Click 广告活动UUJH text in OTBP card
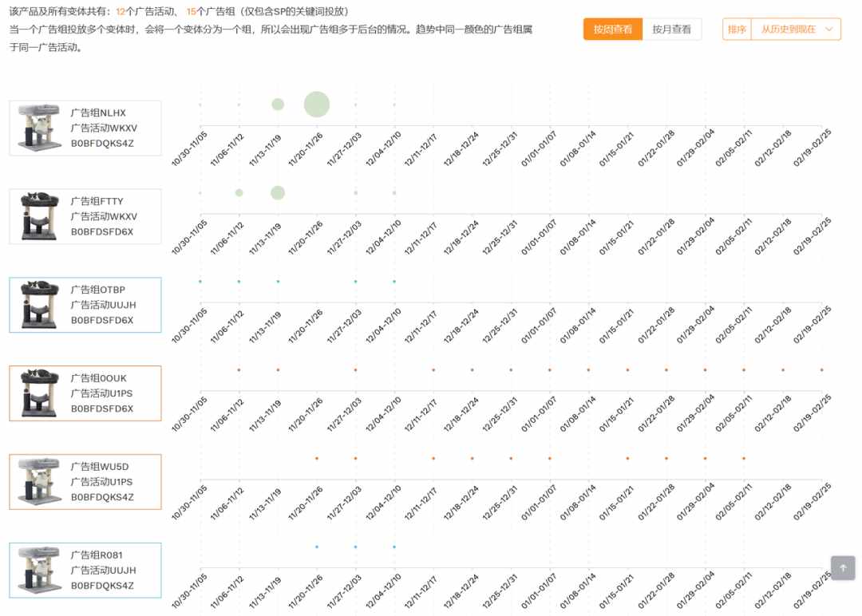Screen dimensions: 862x616 [103, 305]
